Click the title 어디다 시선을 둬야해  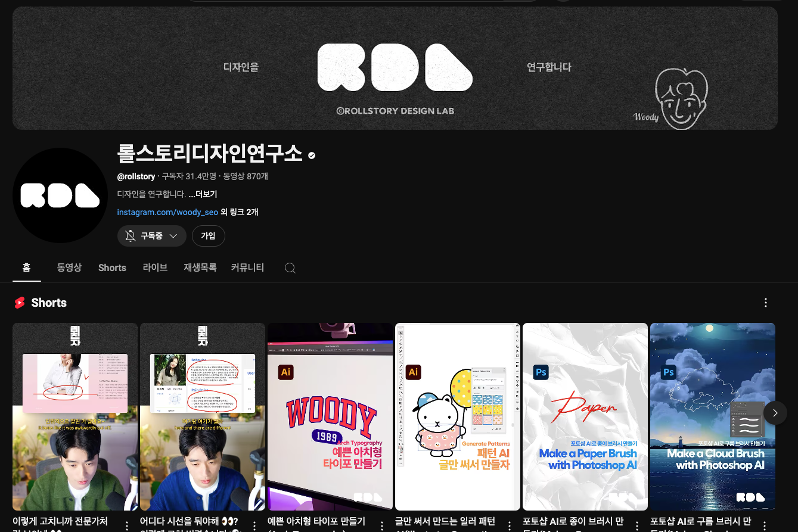coord(190,522)
